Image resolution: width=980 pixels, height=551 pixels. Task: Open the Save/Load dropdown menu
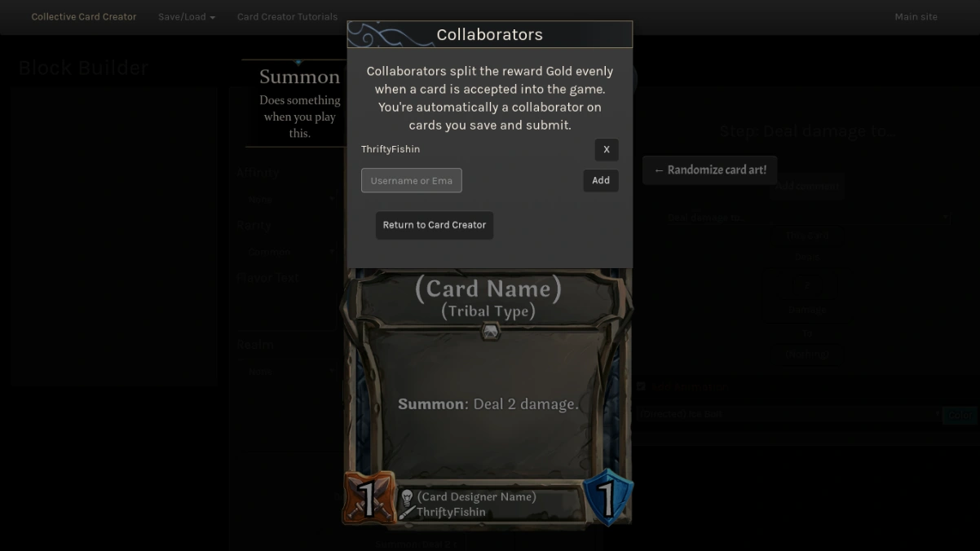(x=187, y=16)
